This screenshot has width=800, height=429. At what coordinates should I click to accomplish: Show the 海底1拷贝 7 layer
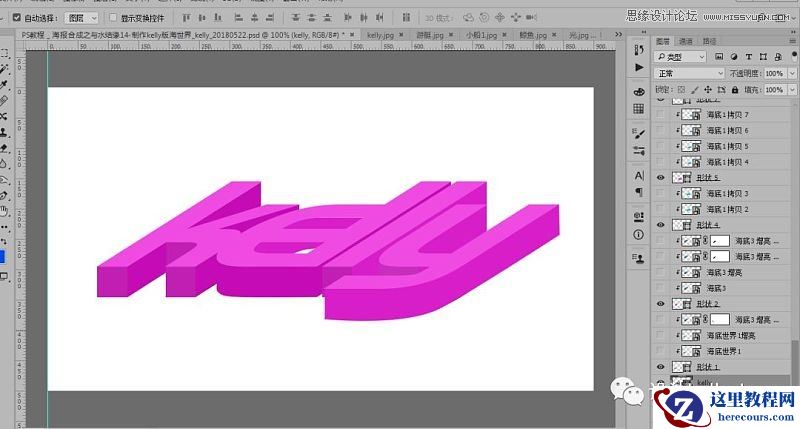tap(661, 114)
